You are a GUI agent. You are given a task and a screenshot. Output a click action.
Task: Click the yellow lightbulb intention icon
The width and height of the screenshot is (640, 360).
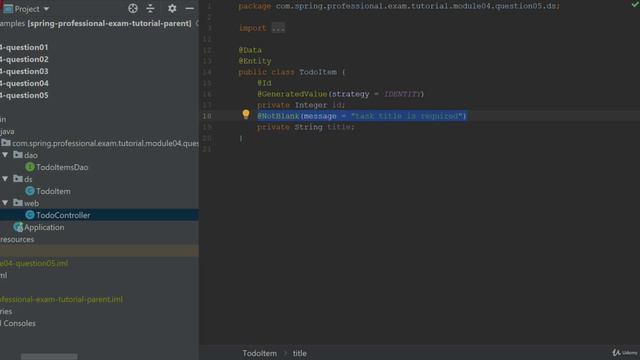tap(246, 114)
